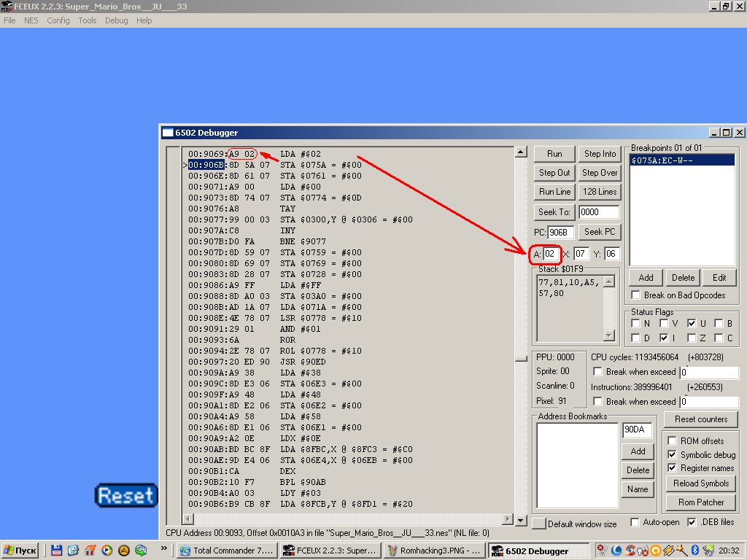This screenshot has height=560, width=747.
Task: Click the Run Line button
Action: coord(554,192)
